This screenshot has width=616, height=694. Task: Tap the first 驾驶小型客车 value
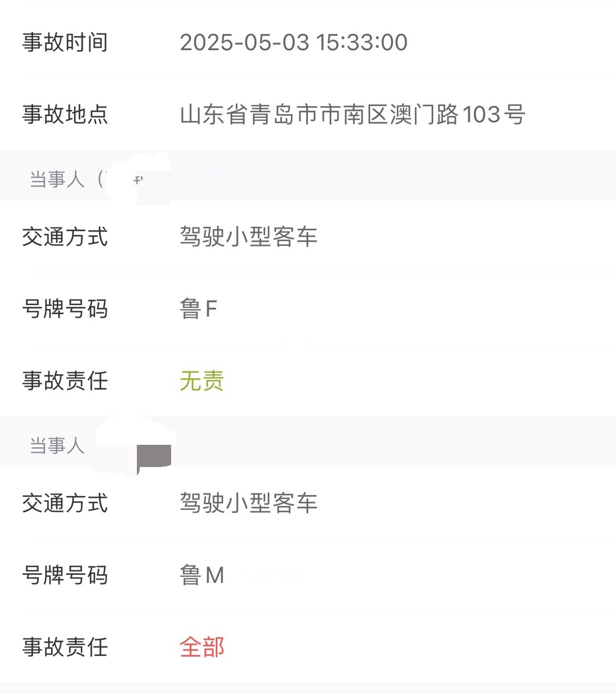[x=249, y=237]
